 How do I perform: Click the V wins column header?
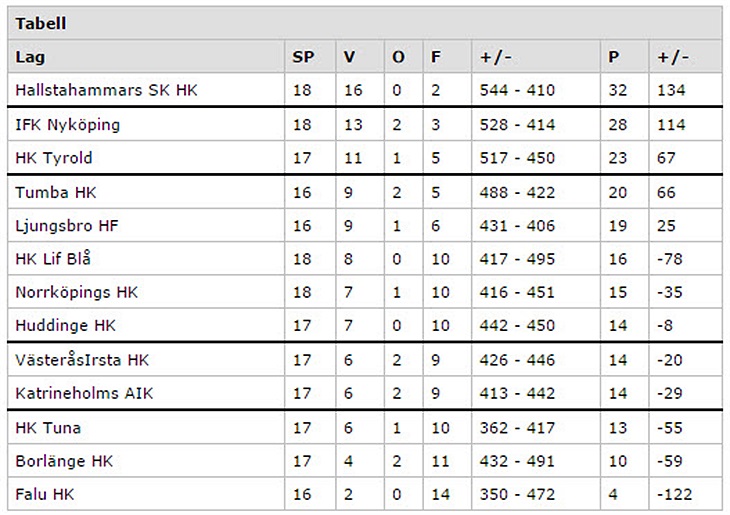click(349, 57)
